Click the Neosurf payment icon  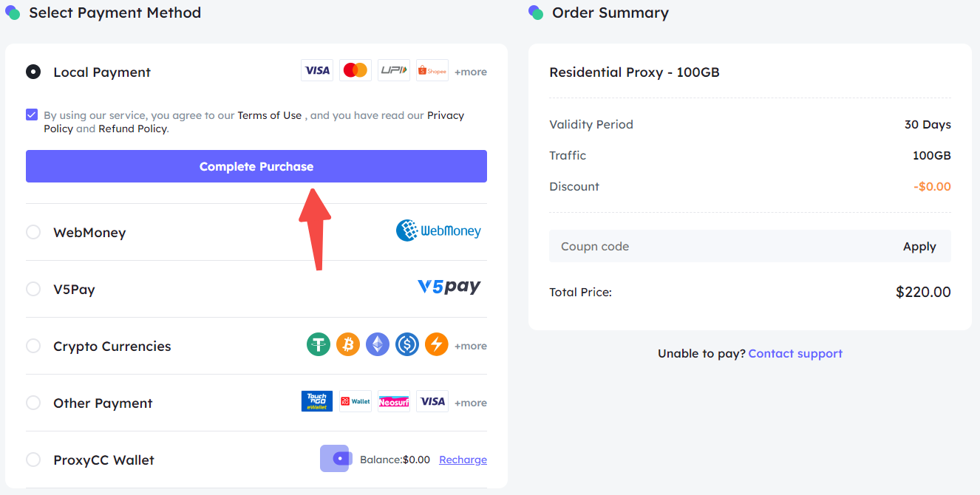(x=394, y=401)
